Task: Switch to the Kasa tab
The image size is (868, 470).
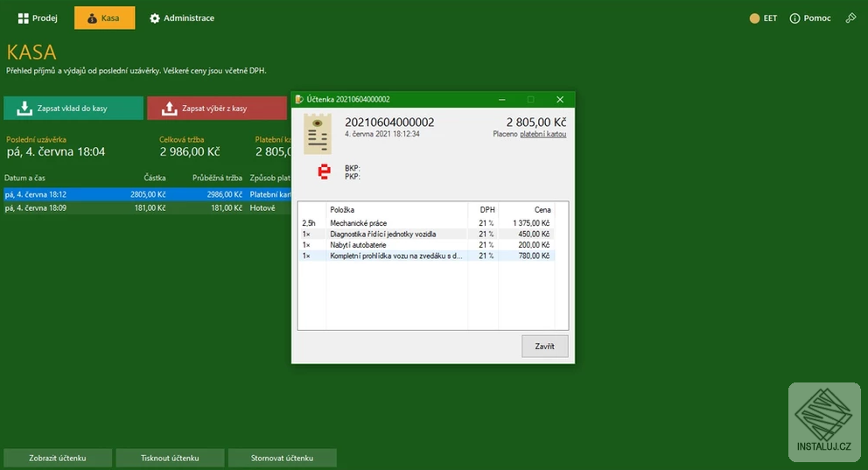Action: click(105, 18)
